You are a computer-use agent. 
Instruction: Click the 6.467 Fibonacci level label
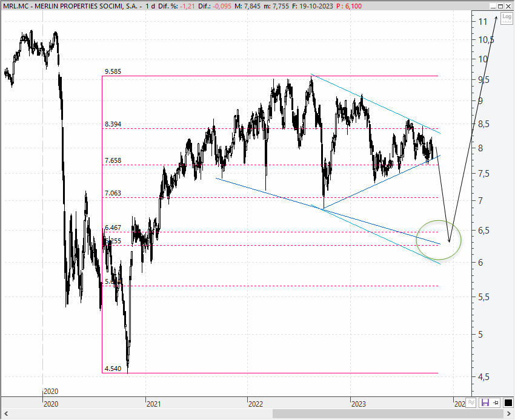pyautogui.click(x=113, y=228)
